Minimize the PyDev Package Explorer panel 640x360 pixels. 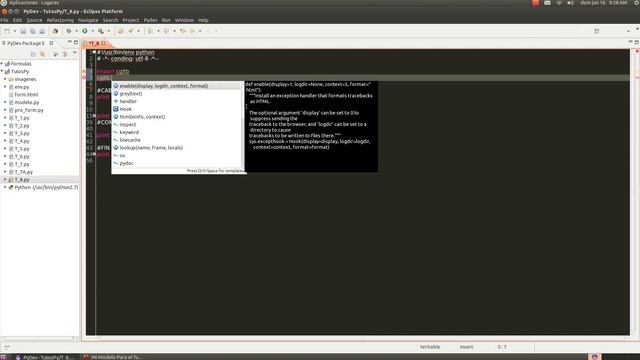point(69,42)
